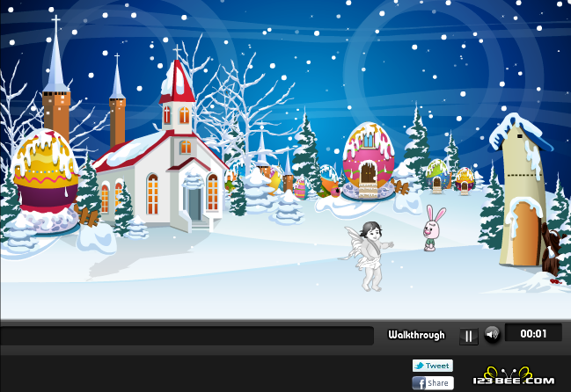Check the 00:01 game timer
The image size is (571, 392).
pyautogui.click(x=533, y=333)
